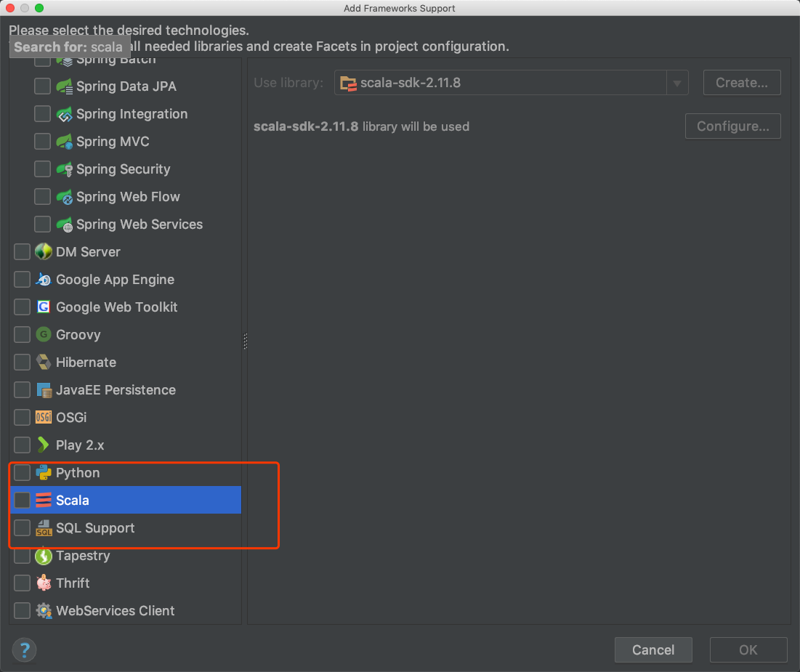This screenshot has width=800, height=672.
Task: Toggle the Google App Engine checkbox
Action: (22, 279)
